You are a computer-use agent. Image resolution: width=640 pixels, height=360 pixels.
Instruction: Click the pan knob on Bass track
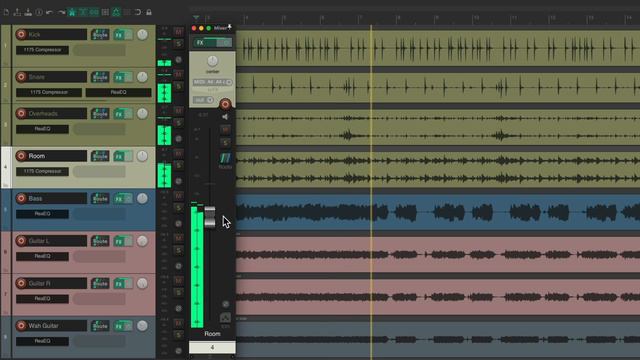142,199
